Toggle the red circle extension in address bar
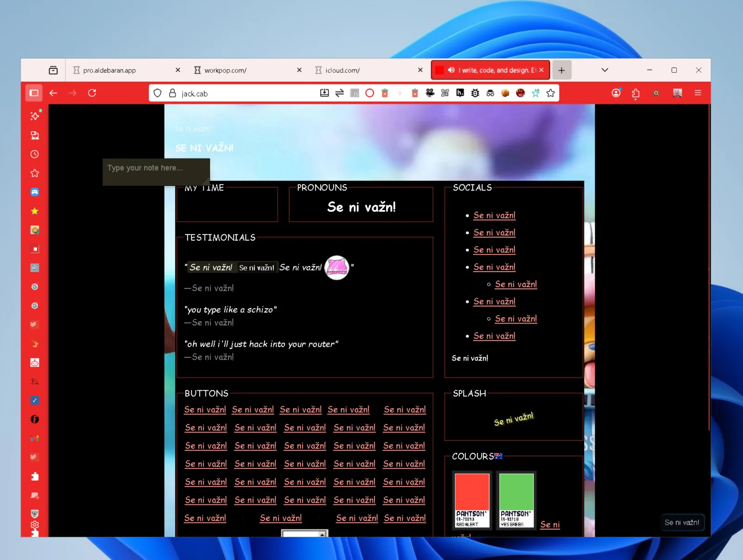Screen dimensions: 743x560 369,93
